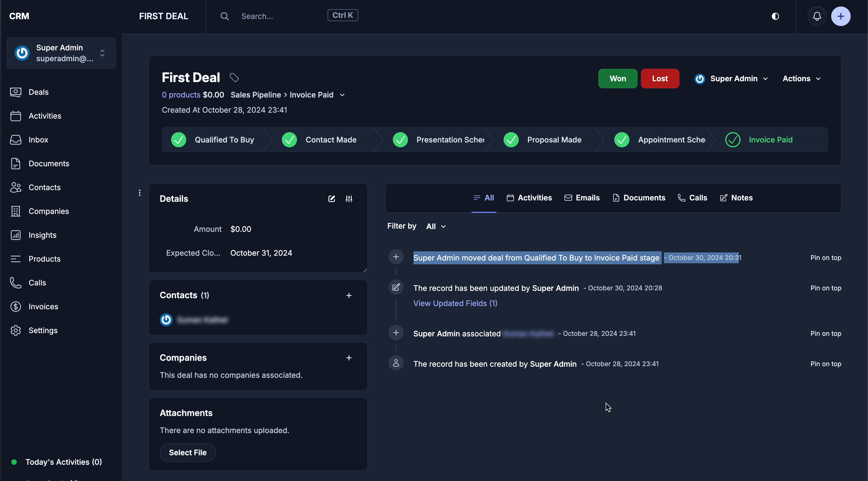
Task: Click the tag icon next to First Deal
Action: point(234,78)
